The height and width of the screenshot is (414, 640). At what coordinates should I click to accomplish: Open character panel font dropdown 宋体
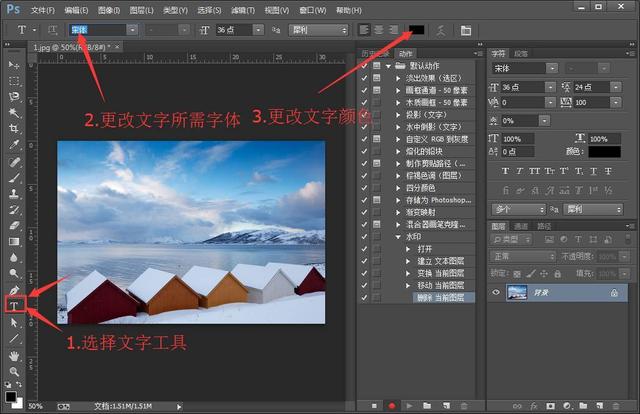[x=552, y=68]
